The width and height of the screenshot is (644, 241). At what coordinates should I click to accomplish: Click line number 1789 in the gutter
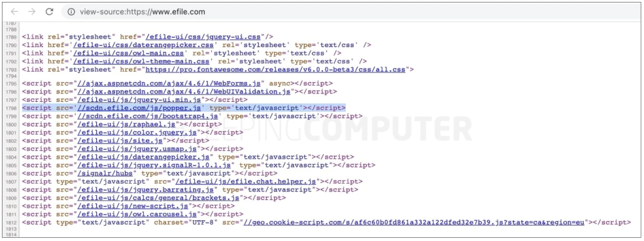coord(11,36)
